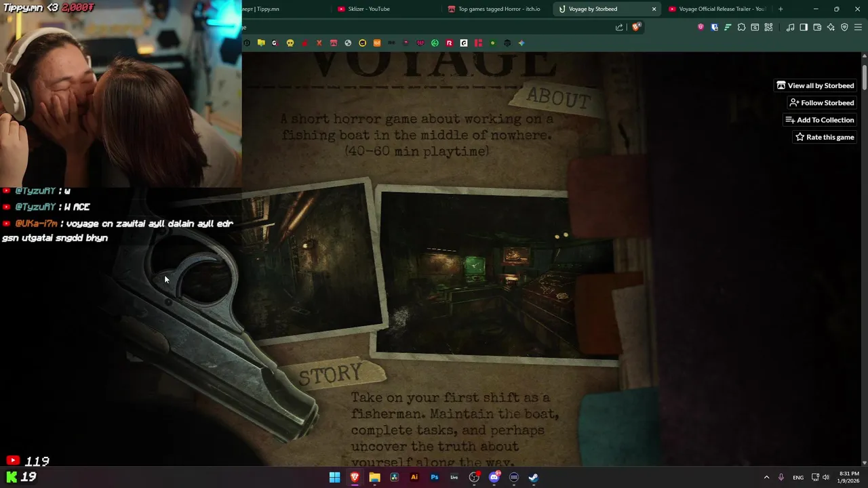
Task: Click the QR code extension icon
Action: [x=768, y=27]
